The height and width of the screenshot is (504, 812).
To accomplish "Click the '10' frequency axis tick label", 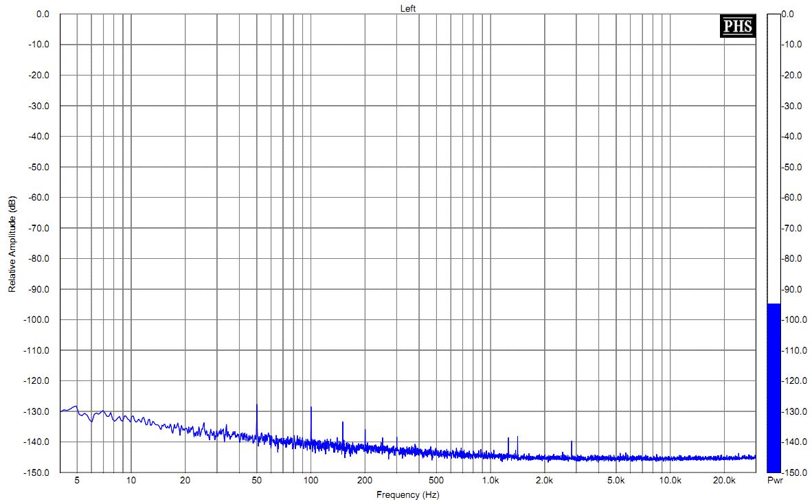I will 131,480.
